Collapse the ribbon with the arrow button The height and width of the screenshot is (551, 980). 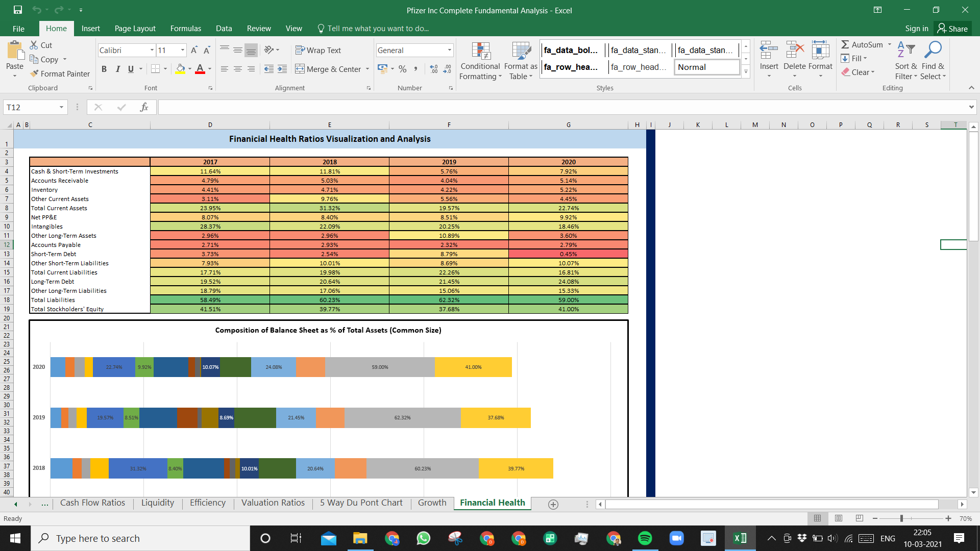coord(971,88)
